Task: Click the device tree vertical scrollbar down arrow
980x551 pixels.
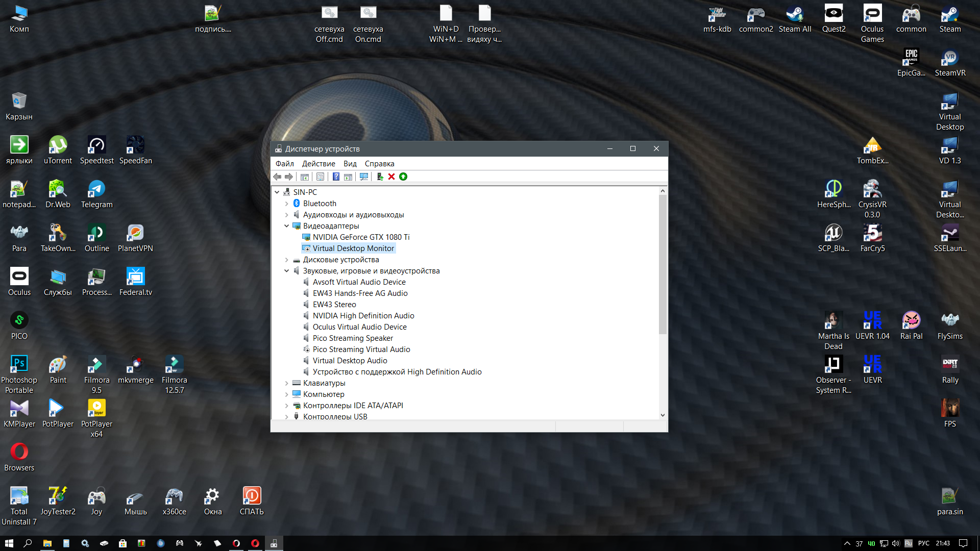Action: tap(663, 415)
